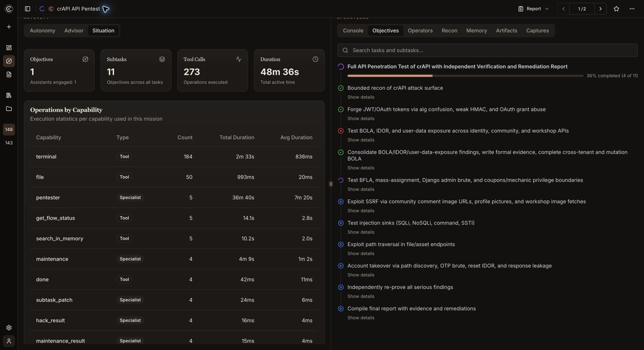Click the 143 item in sidebar
The width and height of the screenshot is (644, 350).
9,143
